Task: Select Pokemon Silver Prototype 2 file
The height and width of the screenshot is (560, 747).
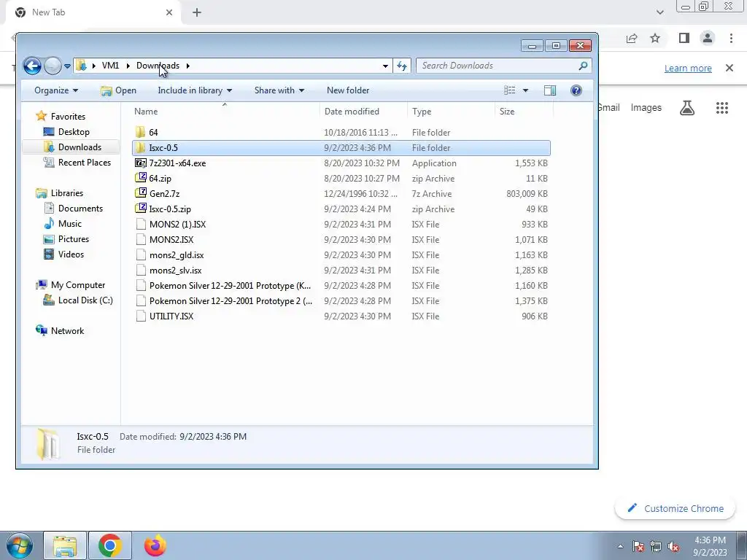Action: tap(231, 301)
